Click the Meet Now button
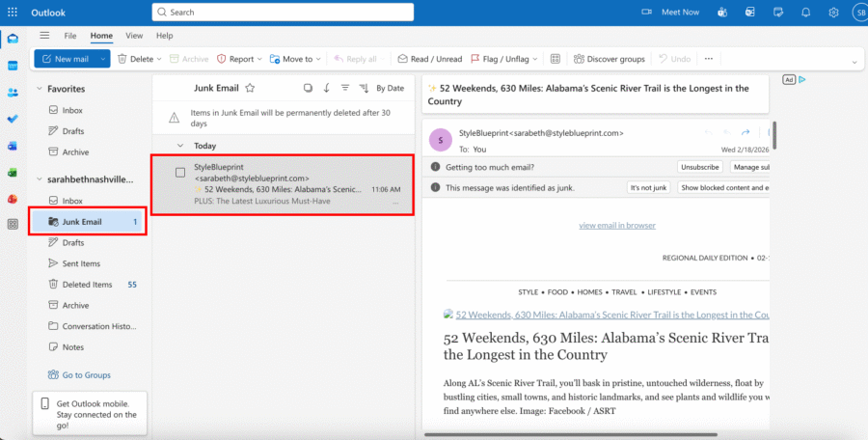 670,13
